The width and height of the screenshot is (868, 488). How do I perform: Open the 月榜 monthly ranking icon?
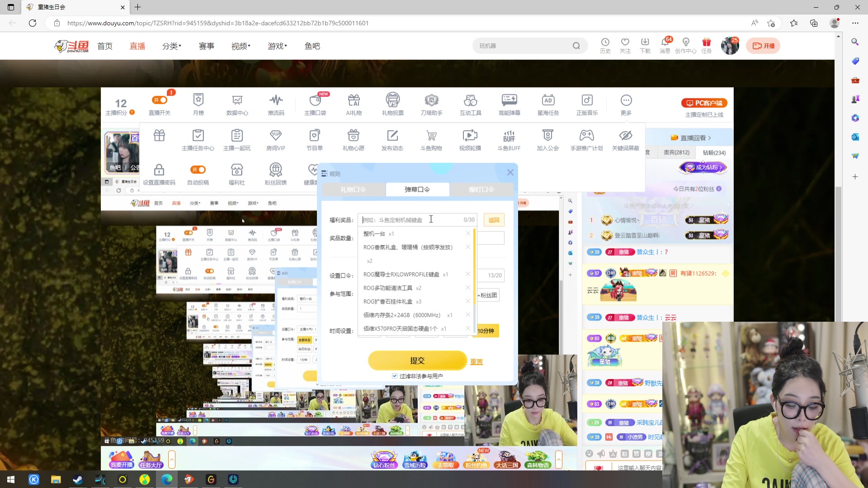click(198, 104)
